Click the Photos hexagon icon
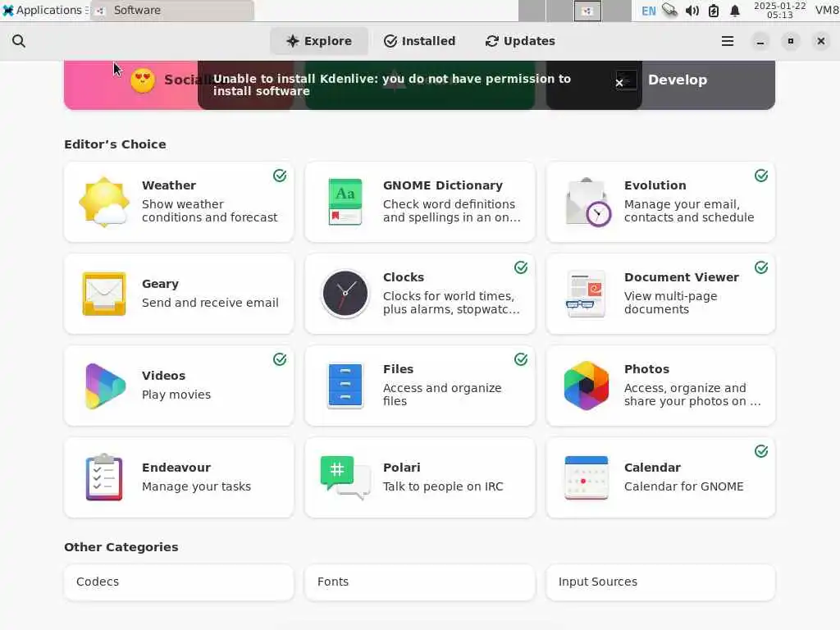840x630 pixels. pyautogui.click(x=586, y=386)
